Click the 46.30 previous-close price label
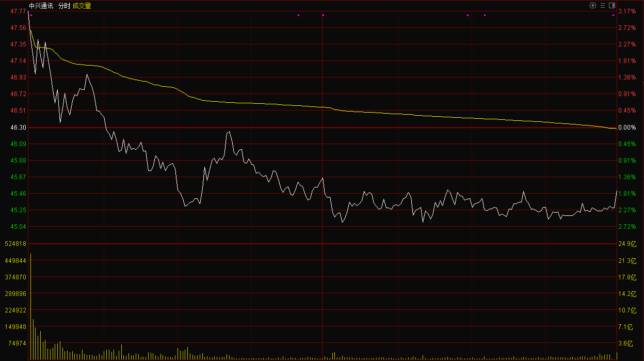This screenshot has width=644, height=361. click(x=19, y=128)
